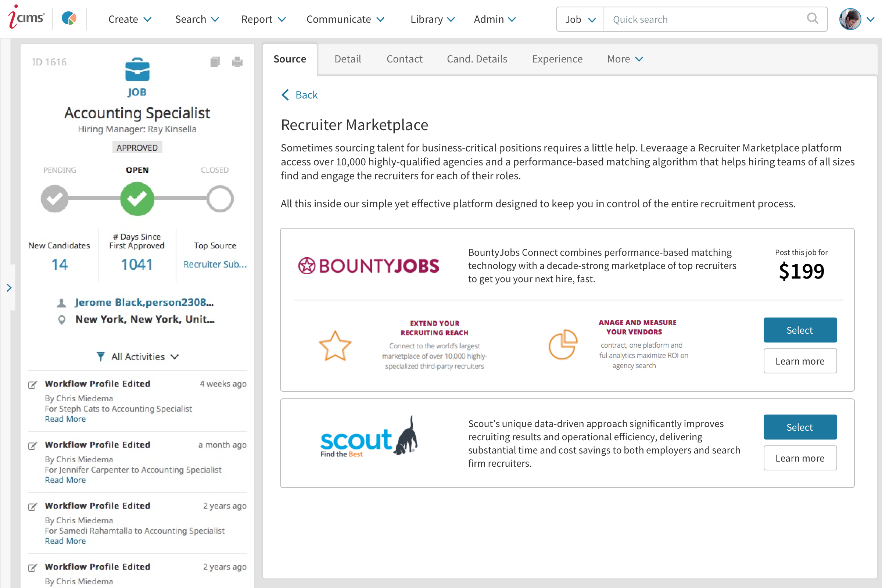This screenshot has width=882, height=588.
Task: Click the print job icon
Action: click(237, 61)
